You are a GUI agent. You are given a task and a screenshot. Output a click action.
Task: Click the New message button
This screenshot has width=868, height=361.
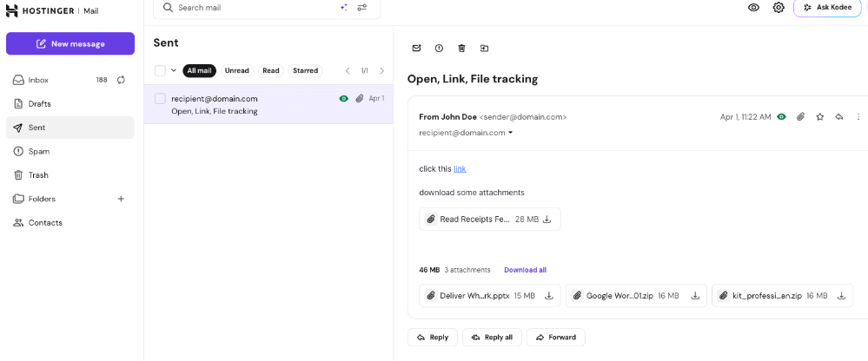coord(70,43)
